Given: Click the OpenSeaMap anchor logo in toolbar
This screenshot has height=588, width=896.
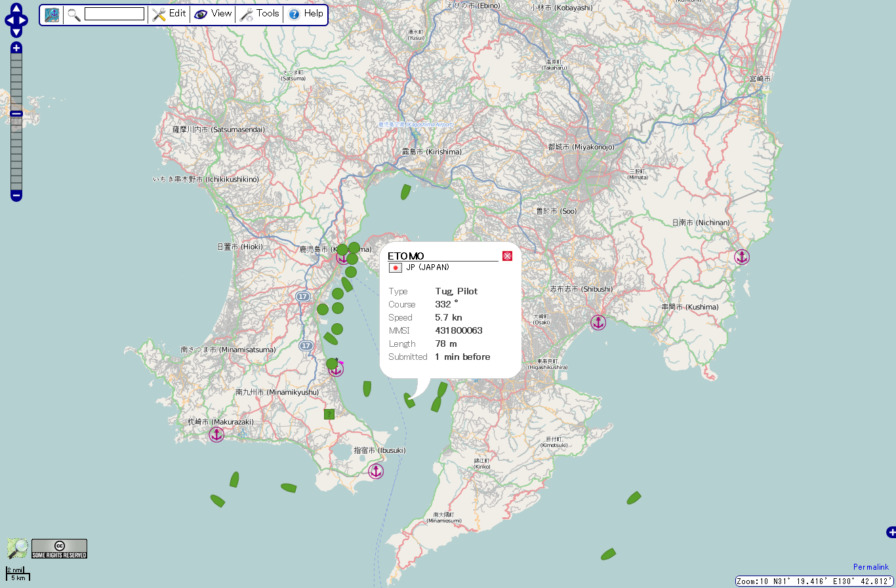Looking at the screenshot, I should click(x=52, y=14).
